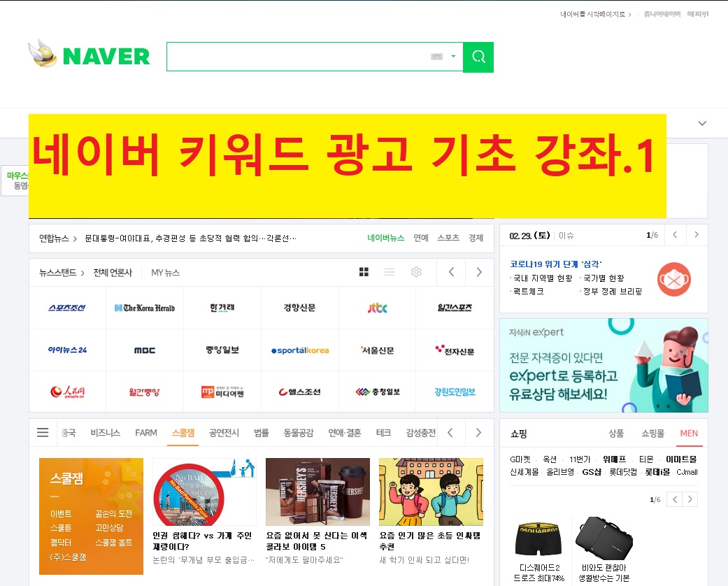Expand the search box autocomplete dropdown arrow
The height and width of the screenshot is (586, 728).
[453, 57]
